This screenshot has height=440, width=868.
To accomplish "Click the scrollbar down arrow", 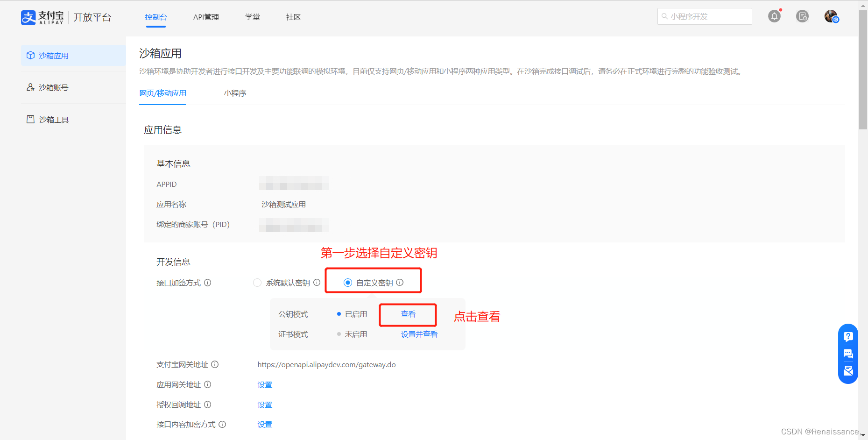I will point(863,435).
